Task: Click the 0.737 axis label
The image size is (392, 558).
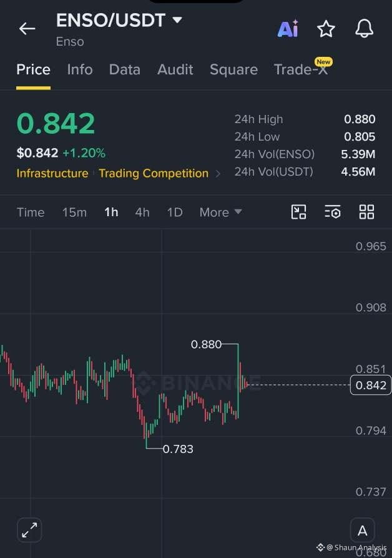Action: pyautogui.click(x=371, y=492)
